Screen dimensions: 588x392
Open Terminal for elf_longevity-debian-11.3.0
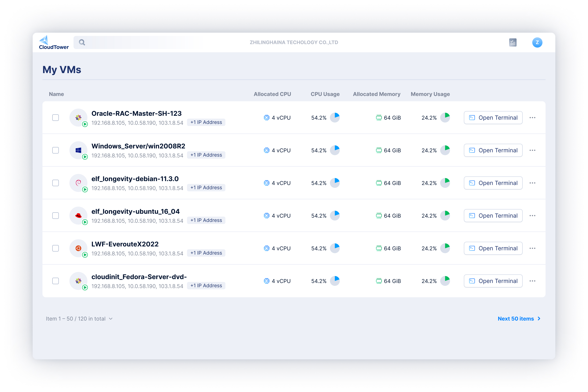pyautogui.click(x=493, y=183)
